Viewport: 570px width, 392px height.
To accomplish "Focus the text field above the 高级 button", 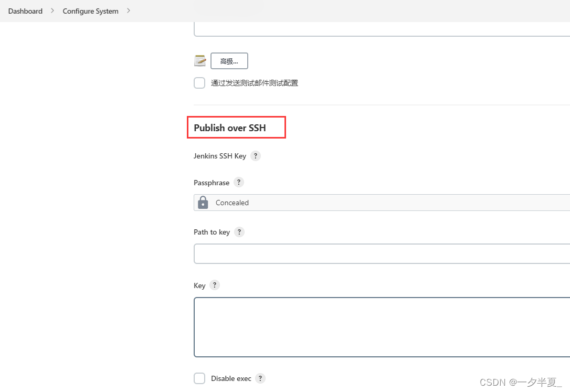I will click(382, 29).
